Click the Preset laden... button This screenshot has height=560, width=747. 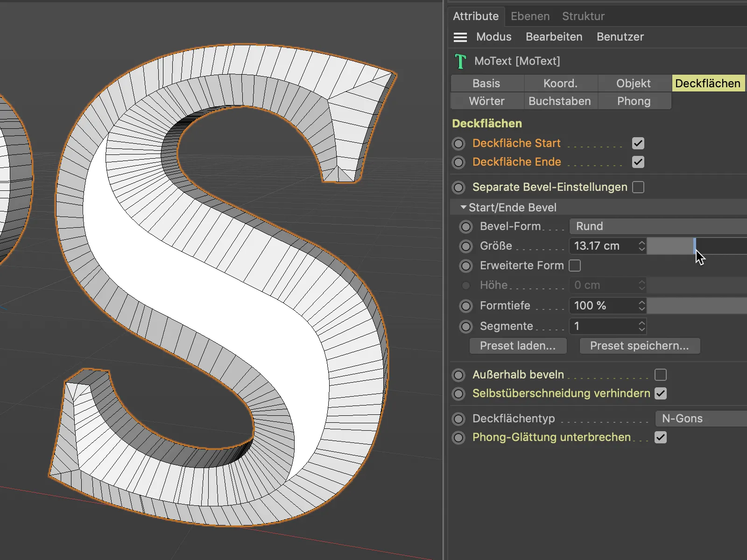[518, 346]
